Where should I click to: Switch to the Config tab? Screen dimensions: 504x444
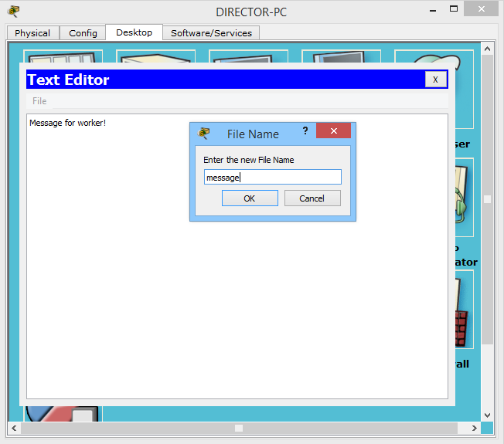click(83, 33)
